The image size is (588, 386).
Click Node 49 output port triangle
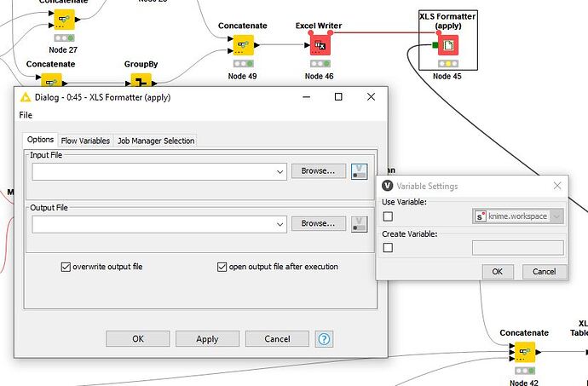[257, 45]
